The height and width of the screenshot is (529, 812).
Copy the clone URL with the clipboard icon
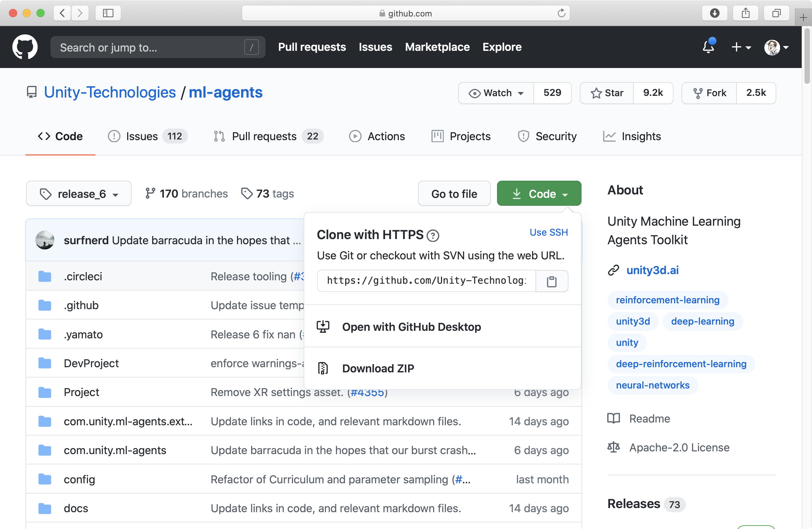[552, 281]
